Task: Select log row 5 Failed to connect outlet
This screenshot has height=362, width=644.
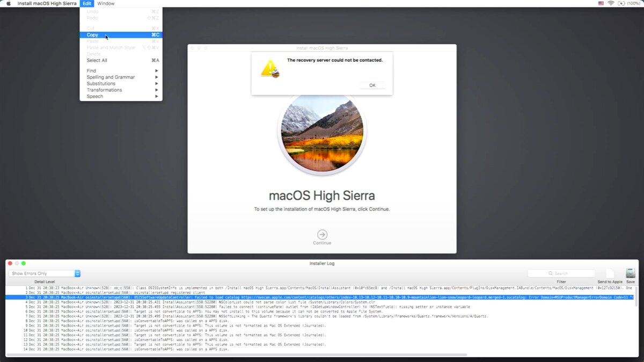Action: (x=320, y=307)
